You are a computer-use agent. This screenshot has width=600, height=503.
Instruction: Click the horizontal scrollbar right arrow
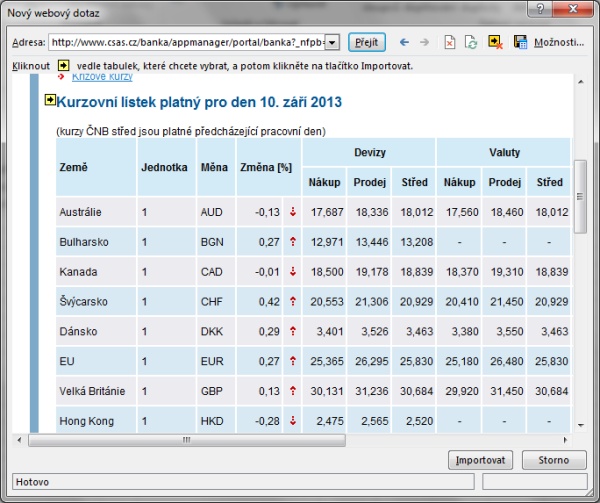tap(566, 440)
